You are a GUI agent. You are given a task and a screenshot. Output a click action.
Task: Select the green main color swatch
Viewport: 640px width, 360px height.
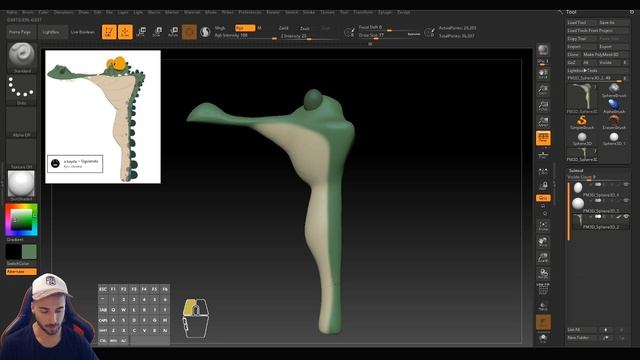(29, 252)
